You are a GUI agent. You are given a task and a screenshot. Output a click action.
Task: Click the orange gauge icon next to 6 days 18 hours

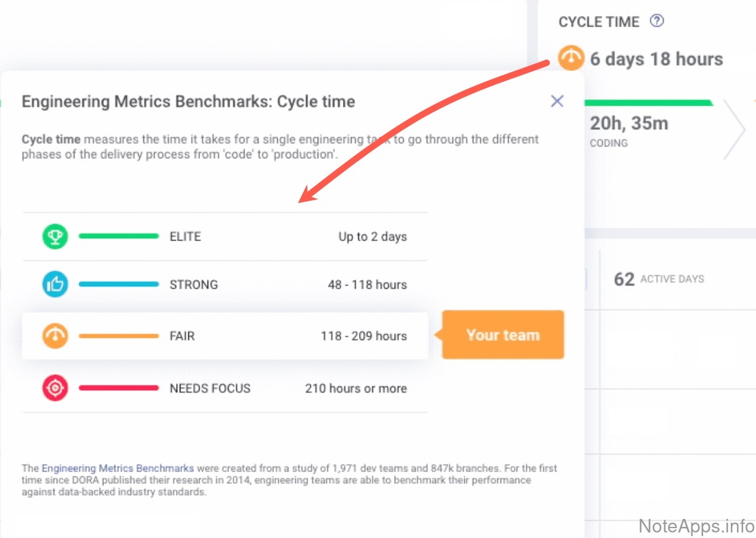[x=571, y=58]
